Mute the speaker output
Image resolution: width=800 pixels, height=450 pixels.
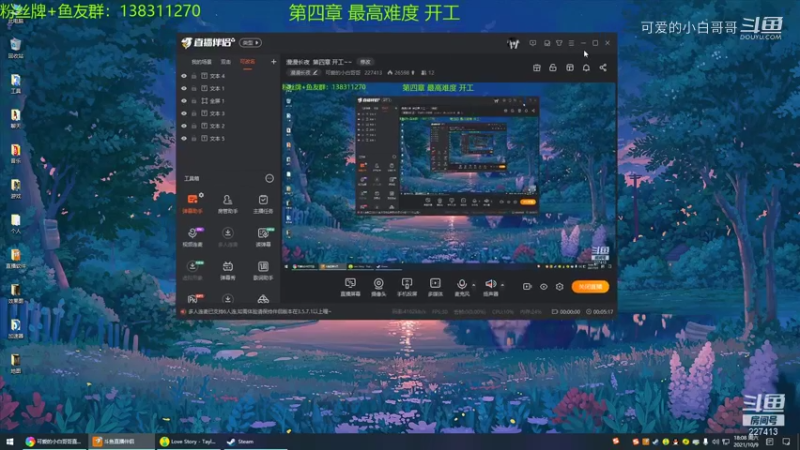(x=490, y=287)
